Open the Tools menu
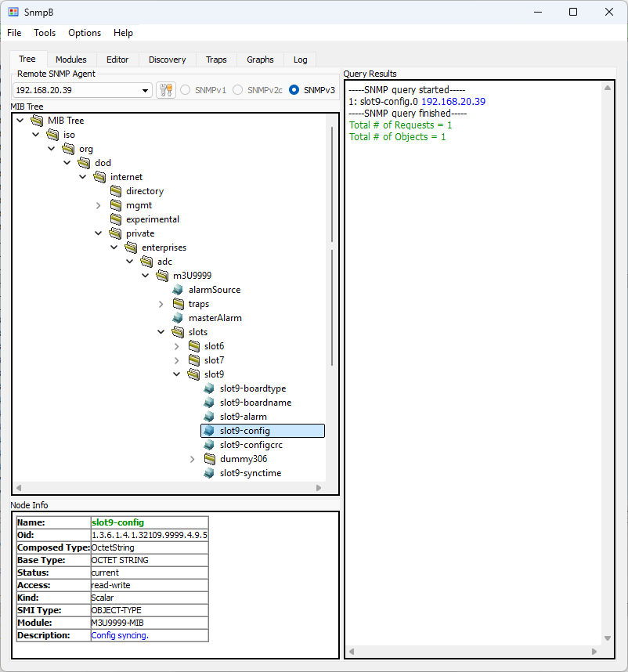Screen dimensions: 628x672 coord(45,33)
